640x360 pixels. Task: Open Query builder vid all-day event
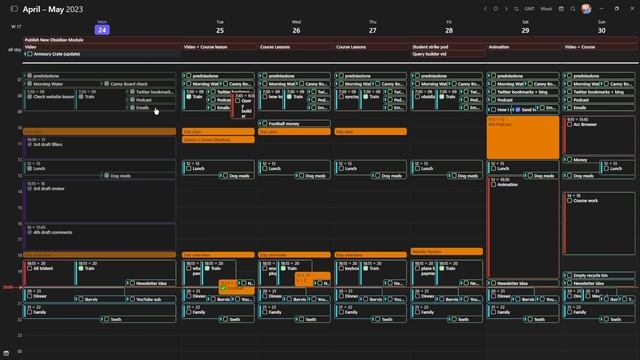point(448,54)
